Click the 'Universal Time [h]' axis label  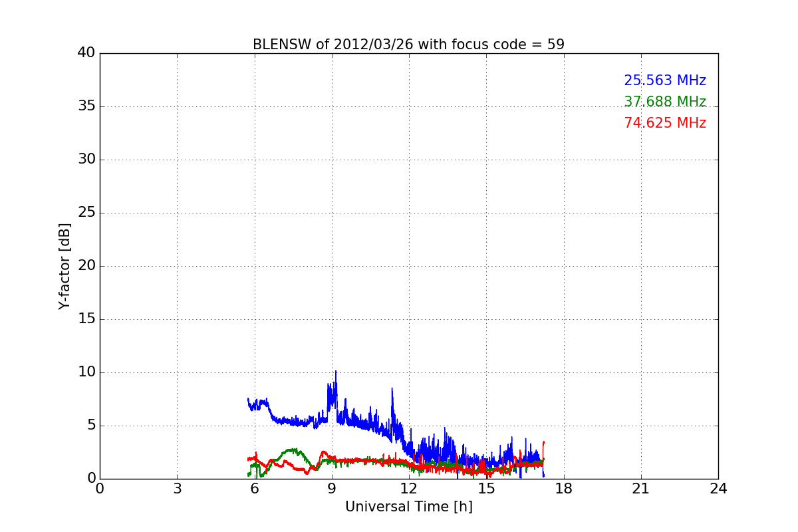pyautogui.click(x=409, y=507)
